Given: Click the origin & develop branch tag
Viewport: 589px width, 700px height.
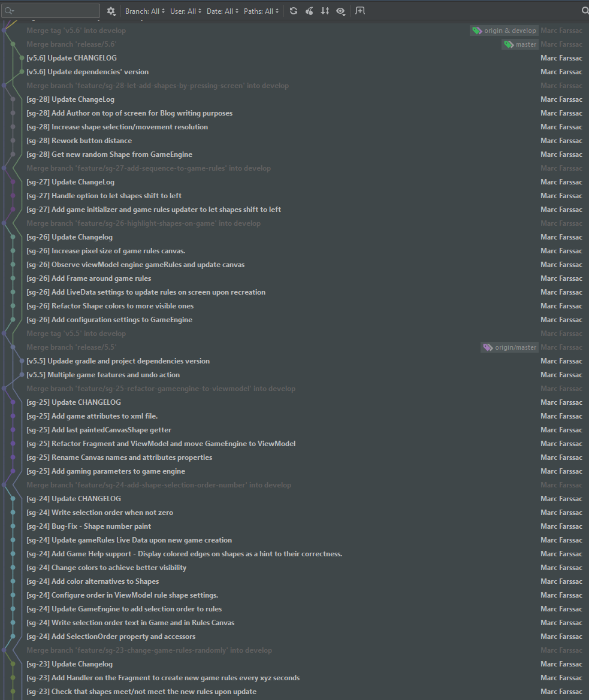Looking at the screenshot, I should tap(505, 31).
